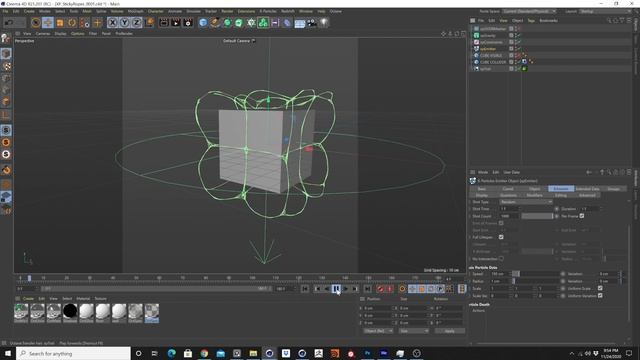Select xpEmitter object in Object Manager
640x360 pixels.
click(488, 49)
